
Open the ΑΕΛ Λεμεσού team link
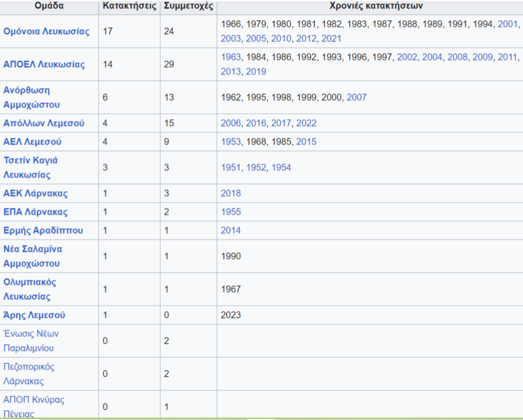click(x=33, y=142)
